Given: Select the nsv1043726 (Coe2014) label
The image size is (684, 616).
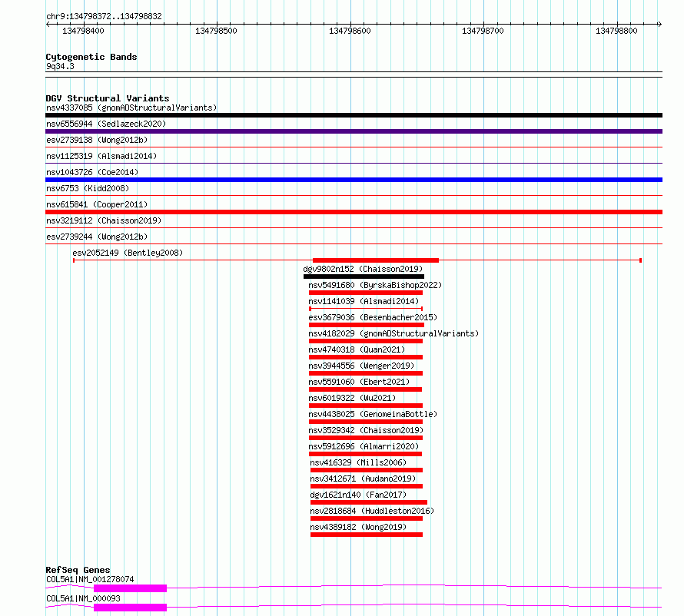Looking at the screenshot, I should [x=92, y=172].
